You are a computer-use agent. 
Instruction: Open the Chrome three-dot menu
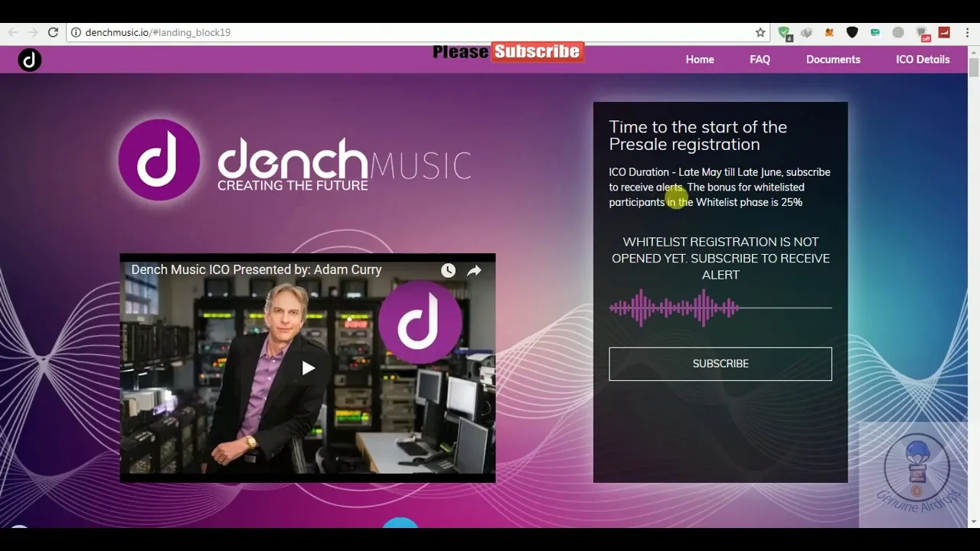pos(967,32)
